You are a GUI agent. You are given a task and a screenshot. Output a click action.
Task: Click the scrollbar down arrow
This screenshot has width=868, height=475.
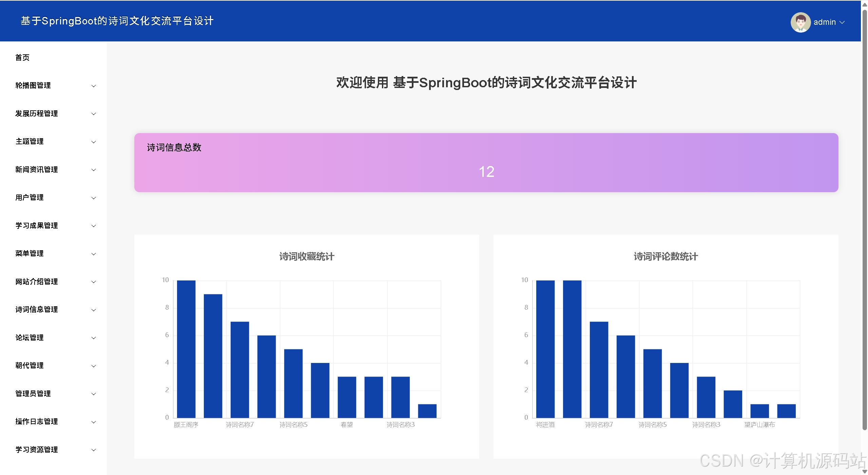[x=865, y=472]
